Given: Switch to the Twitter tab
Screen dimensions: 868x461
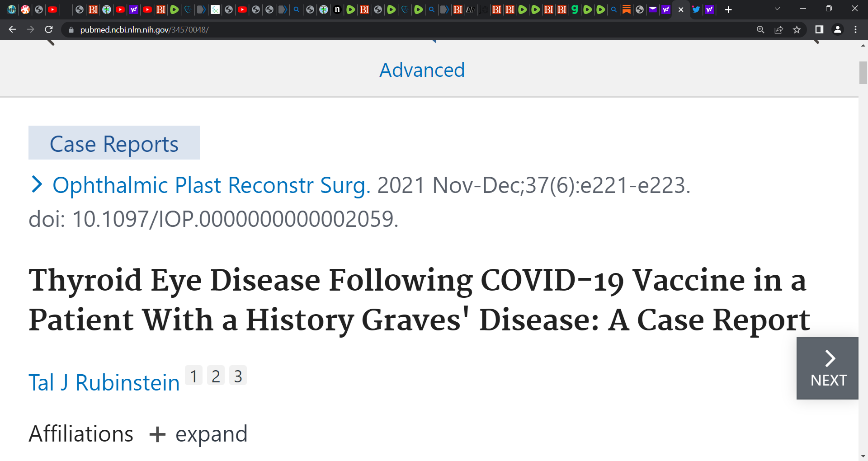Looking at the screenshot, I should (x=696, y=9).
